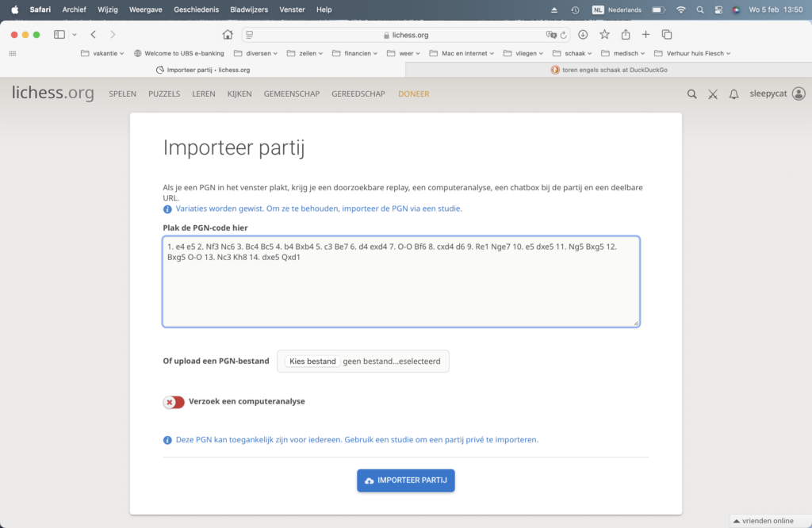
Task: Click the eject icon in menu bar
Action: click(554, 10)
